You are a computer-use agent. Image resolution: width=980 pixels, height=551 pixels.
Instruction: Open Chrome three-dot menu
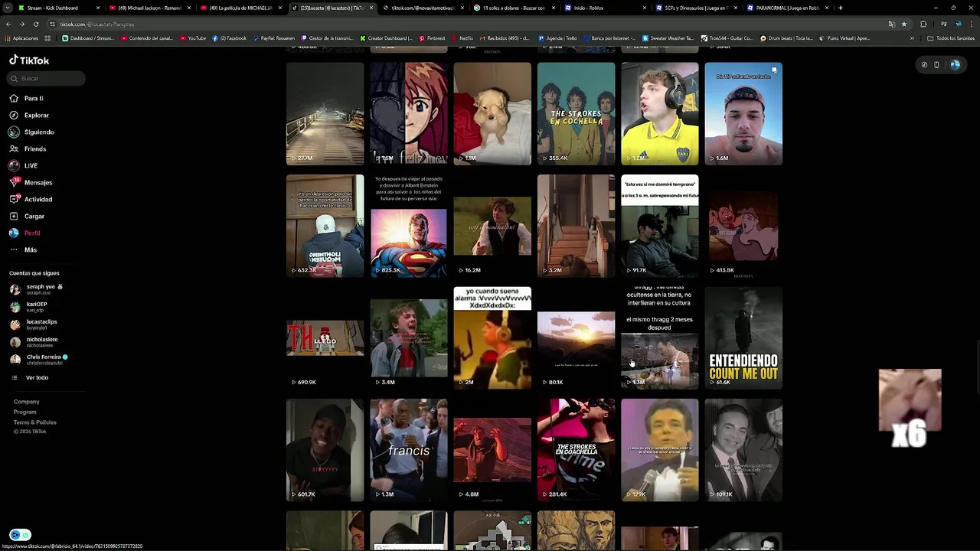tap(972, 24)
